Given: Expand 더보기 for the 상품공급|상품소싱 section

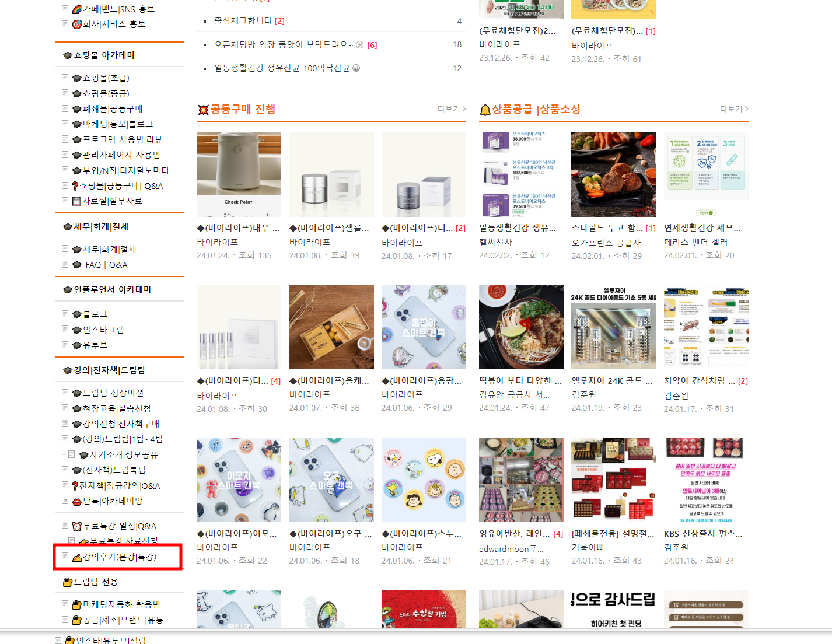Looking at the screenshot, I should pyautogui.click(x=734, y=109).
